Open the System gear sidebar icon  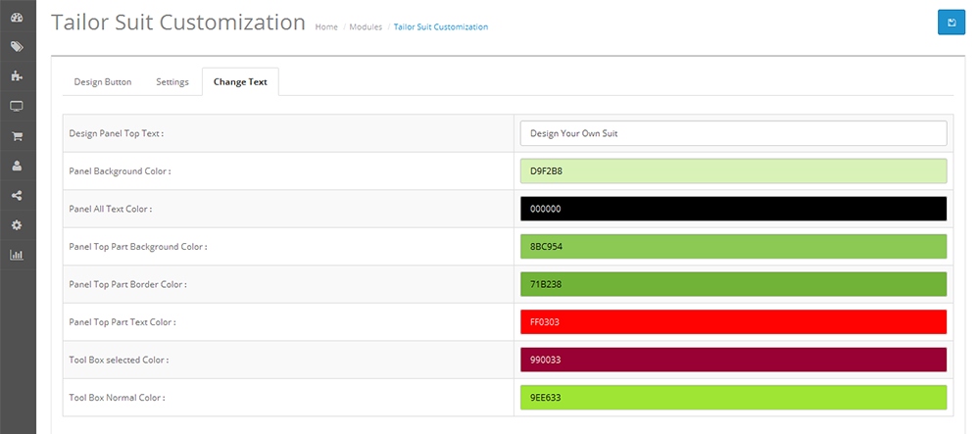[x=18, y=224]
